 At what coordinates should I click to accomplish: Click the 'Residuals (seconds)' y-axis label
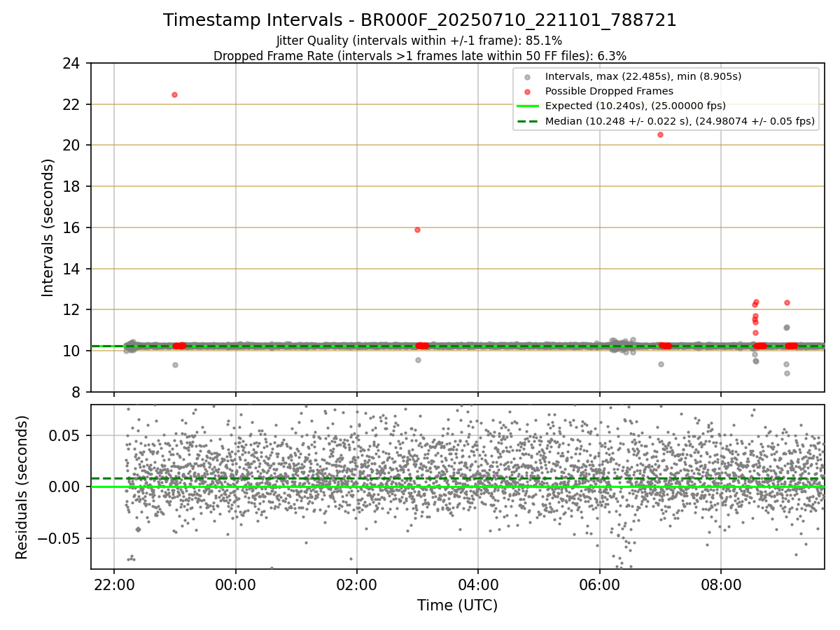coord(22,487)
